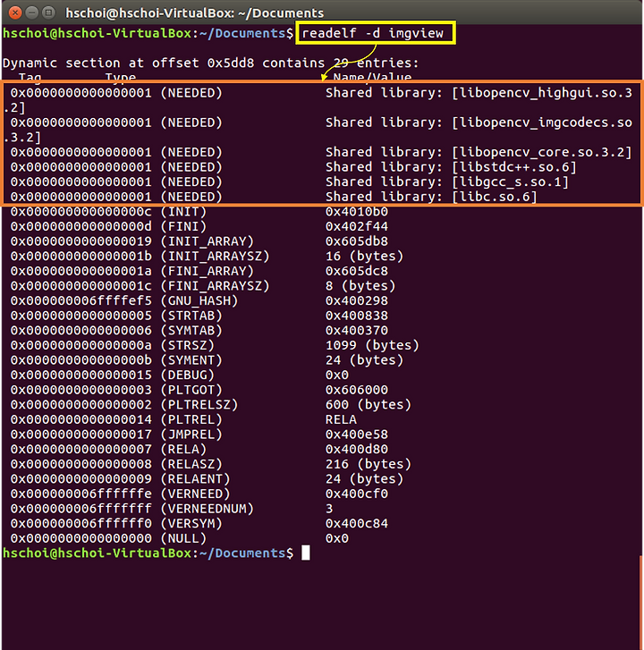Screen dimensions: 644x650
Task: Click the (INIT) type entry
Action: pos(183,212)
